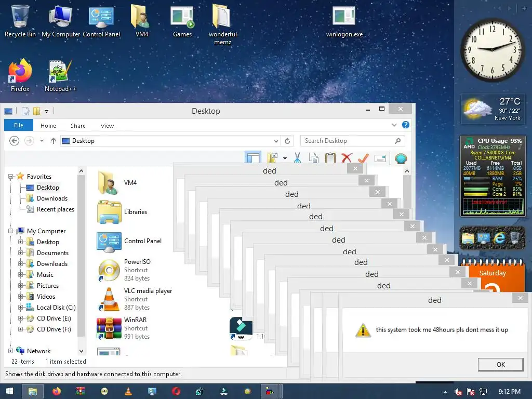Click the navigation pane vertical scrollbar

coord(81,255)
